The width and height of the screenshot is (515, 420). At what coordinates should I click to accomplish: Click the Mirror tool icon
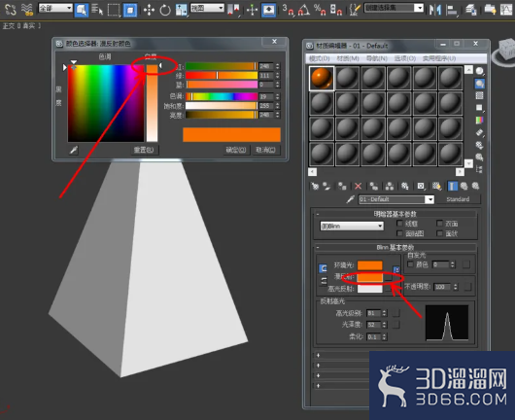point(435,10)
